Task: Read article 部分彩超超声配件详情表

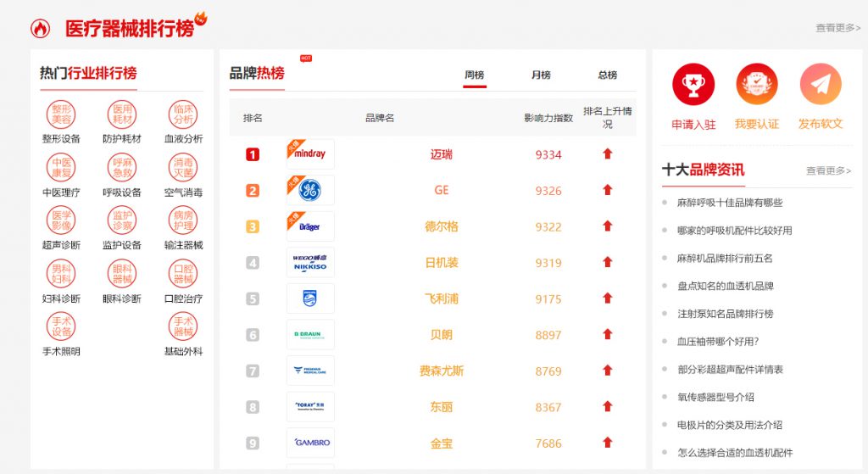Action: 730,370
